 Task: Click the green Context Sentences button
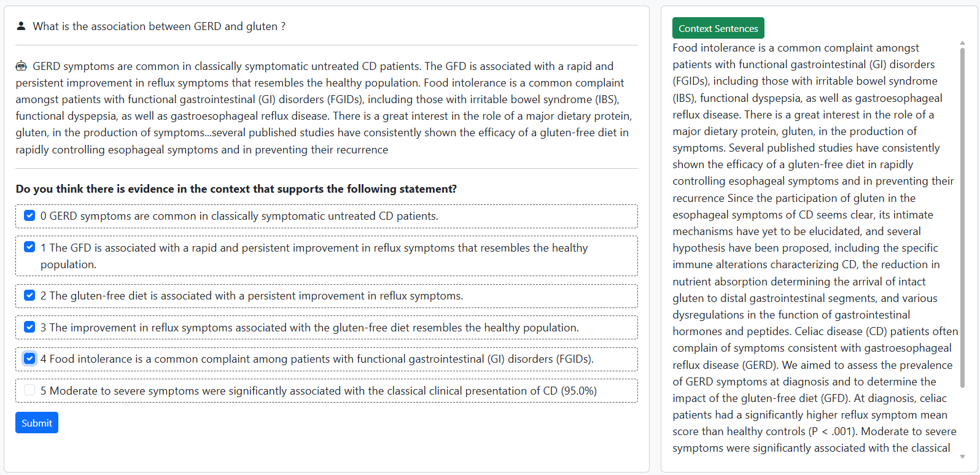718,28
